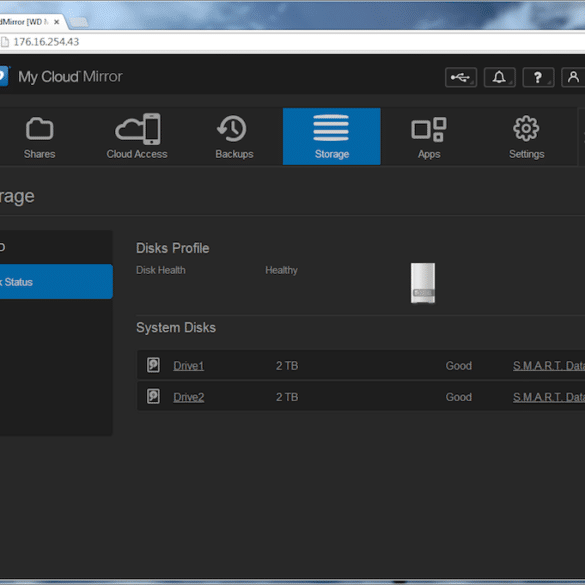Open S.M.A.R.T. Data for Drive1

[549, 366]
